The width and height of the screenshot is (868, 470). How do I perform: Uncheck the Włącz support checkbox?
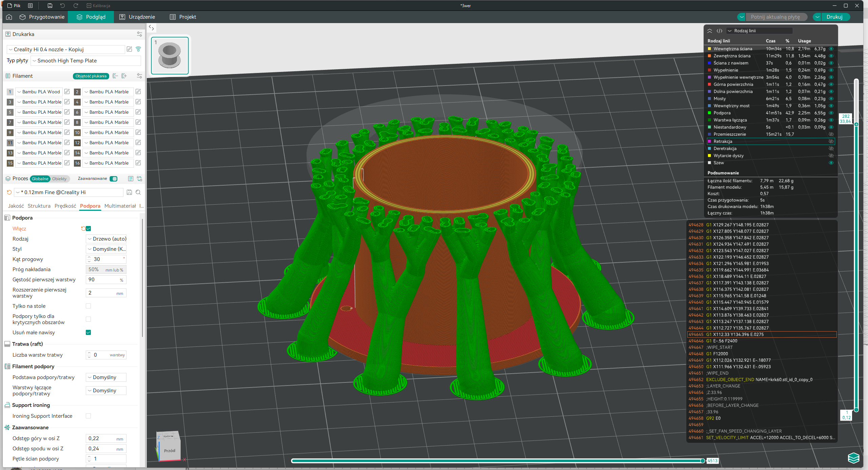click(88, 229)
